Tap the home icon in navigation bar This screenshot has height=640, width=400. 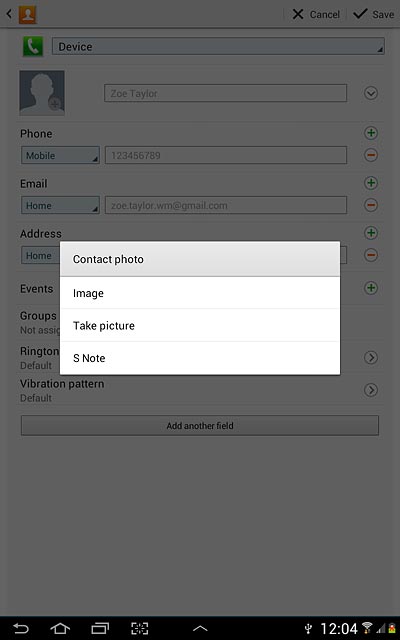pyautogui.click(x=60, y=628)
